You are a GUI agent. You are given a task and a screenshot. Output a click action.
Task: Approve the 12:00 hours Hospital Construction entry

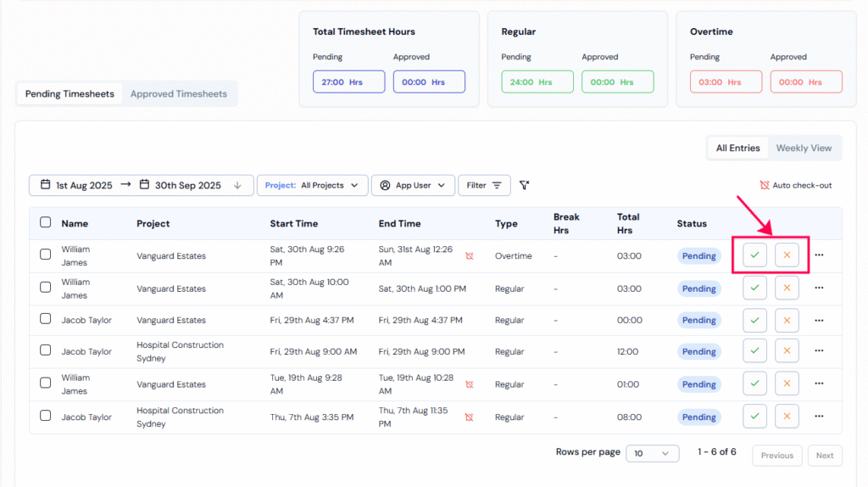[754, 352]
